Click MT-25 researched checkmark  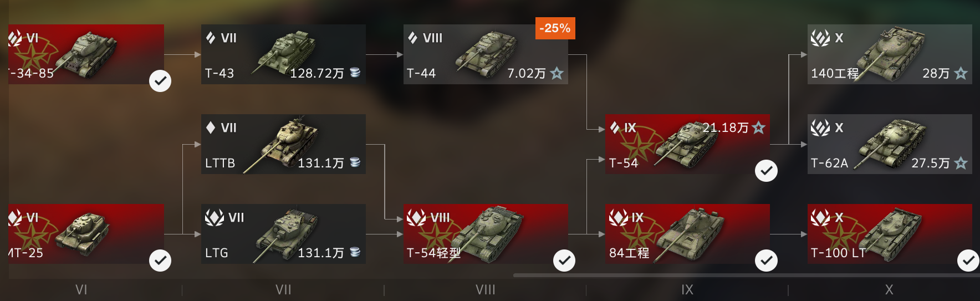[x=160, y=261]
